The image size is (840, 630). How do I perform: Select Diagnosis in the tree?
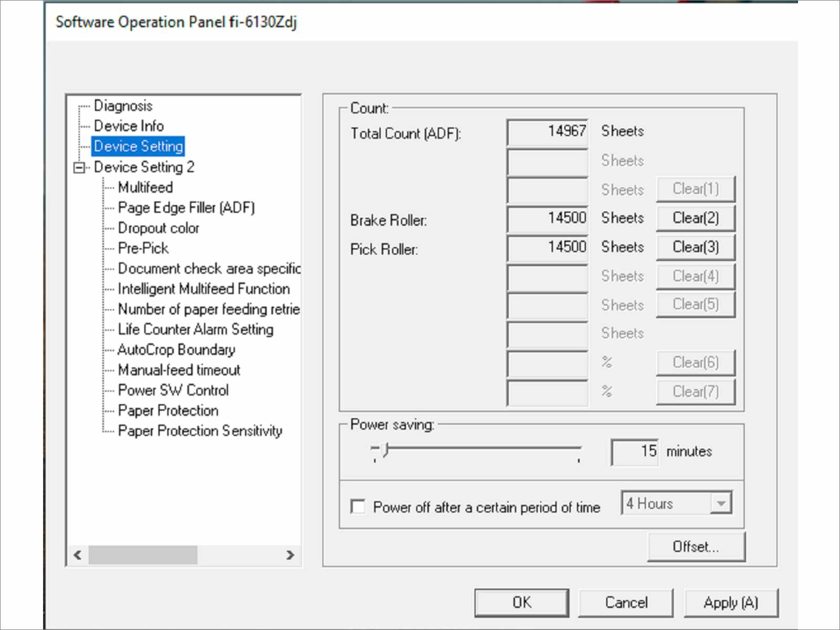[123, 106]
